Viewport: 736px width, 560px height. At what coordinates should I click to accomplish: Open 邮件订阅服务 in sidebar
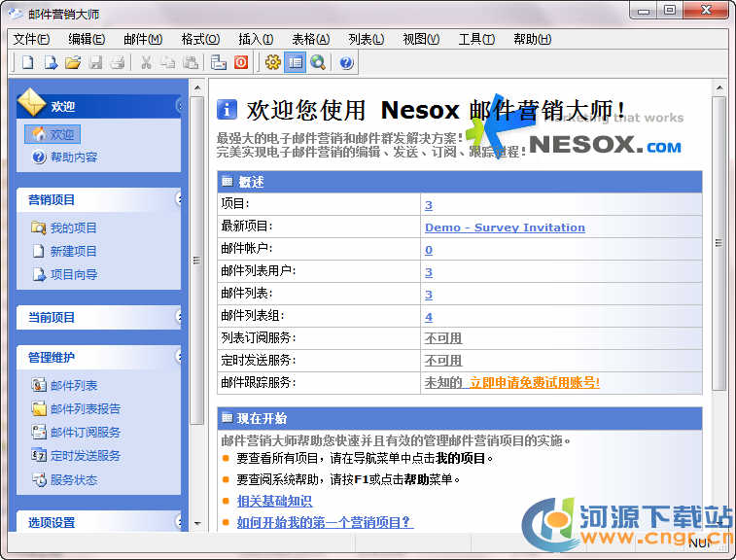tap(76, 432)
